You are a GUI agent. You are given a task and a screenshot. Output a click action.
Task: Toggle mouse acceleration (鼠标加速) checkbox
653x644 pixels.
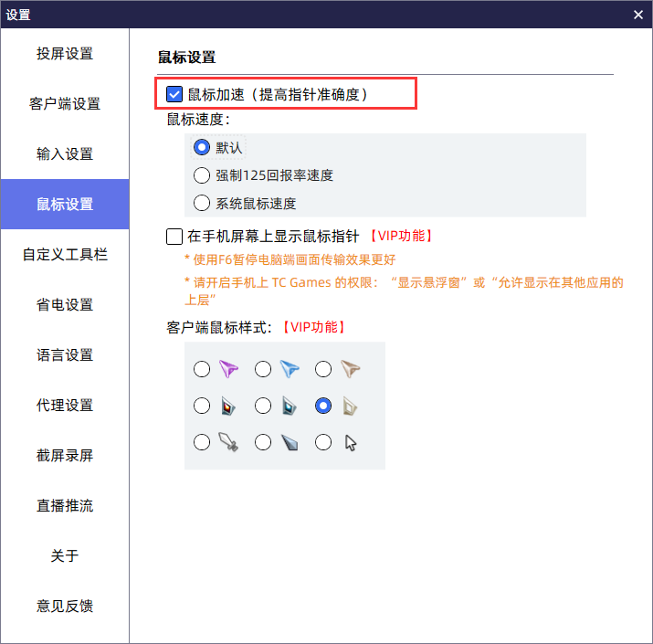tap(174, 94)
